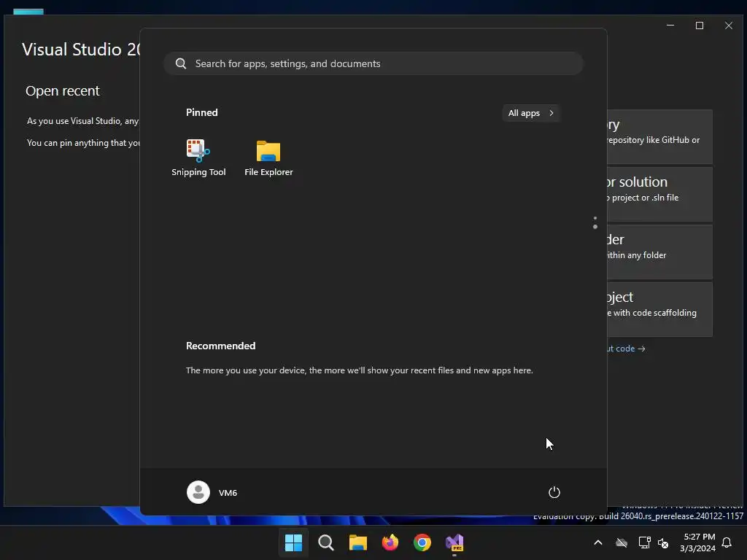The width and height of the screenshot is (747, 560).
Task: Open the Snipping Tool pinned app
Action: click(x=198, y=157)
